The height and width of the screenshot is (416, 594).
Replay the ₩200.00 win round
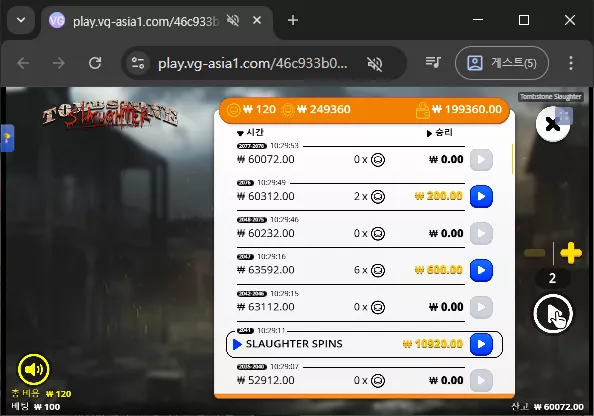[481, 196]
